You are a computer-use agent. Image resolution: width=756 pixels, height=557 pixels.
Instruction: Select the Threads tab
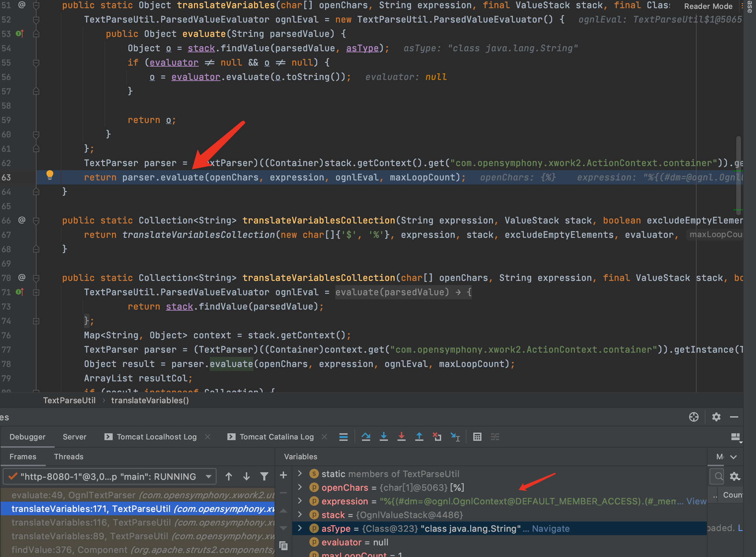(x=69, y=457)
